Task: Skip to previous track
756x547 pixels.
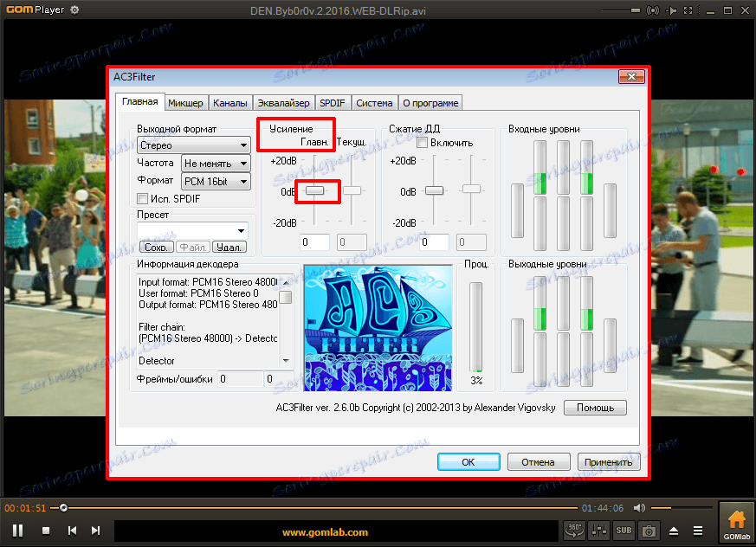Action: (x=73, y=531)
